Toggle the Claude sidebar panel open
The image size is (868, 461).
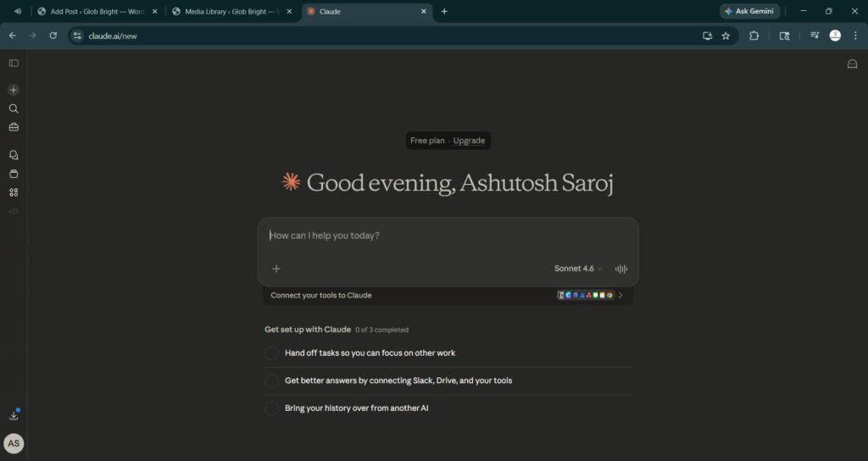pyautogui.click(x=14, y=63)
